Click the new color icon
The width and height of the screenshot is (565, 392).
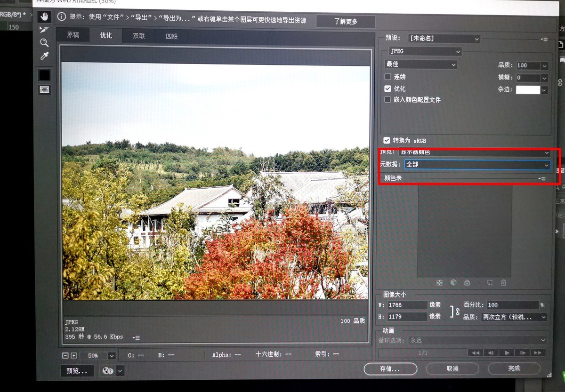click(489, 283)
